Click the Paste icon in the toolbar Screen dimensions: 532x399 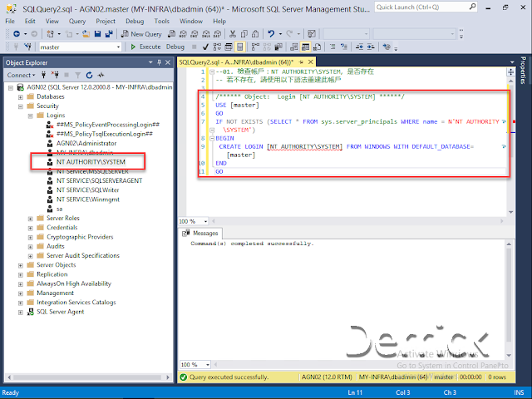click(255, 34)
